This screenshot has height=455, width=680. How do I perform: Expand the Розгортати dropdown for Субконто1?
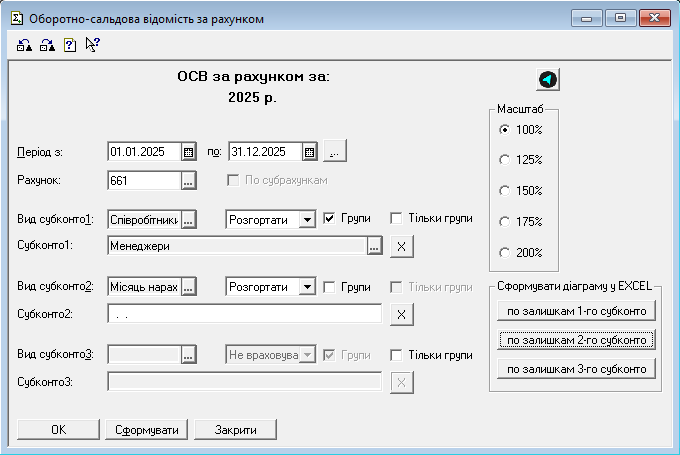pos(307,219)
